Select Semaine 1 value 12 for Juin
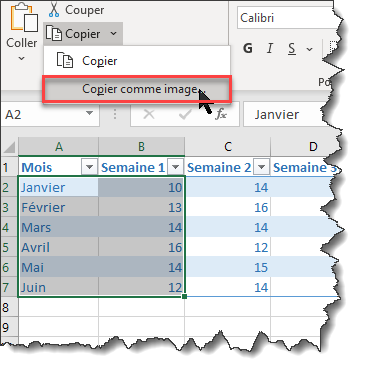 (141, 288)
